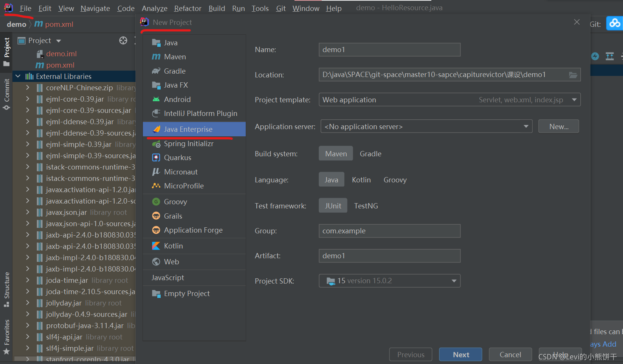Select the Micronaut project type
This screenshot has width=623, height=364.
194,172
